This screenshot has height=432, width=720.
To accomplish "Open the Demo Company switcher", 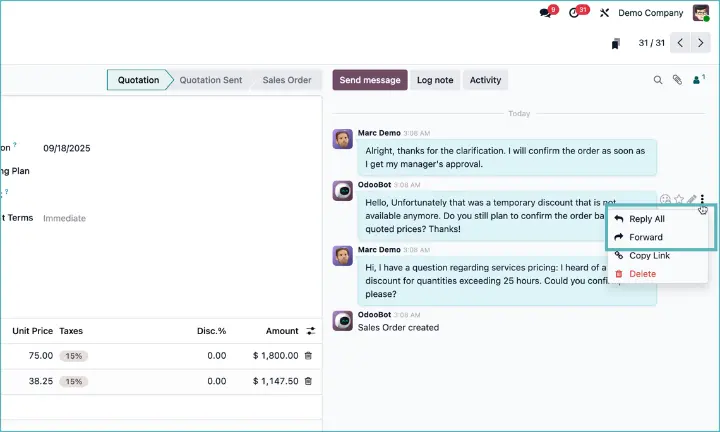I will [x=652, y=13].
